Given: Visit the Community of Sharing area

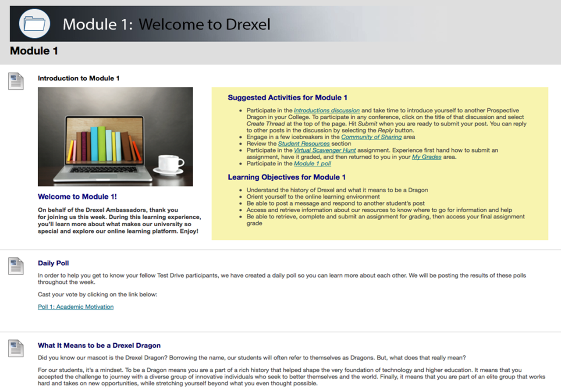Looking at the screenshot, I should [372, 137].
